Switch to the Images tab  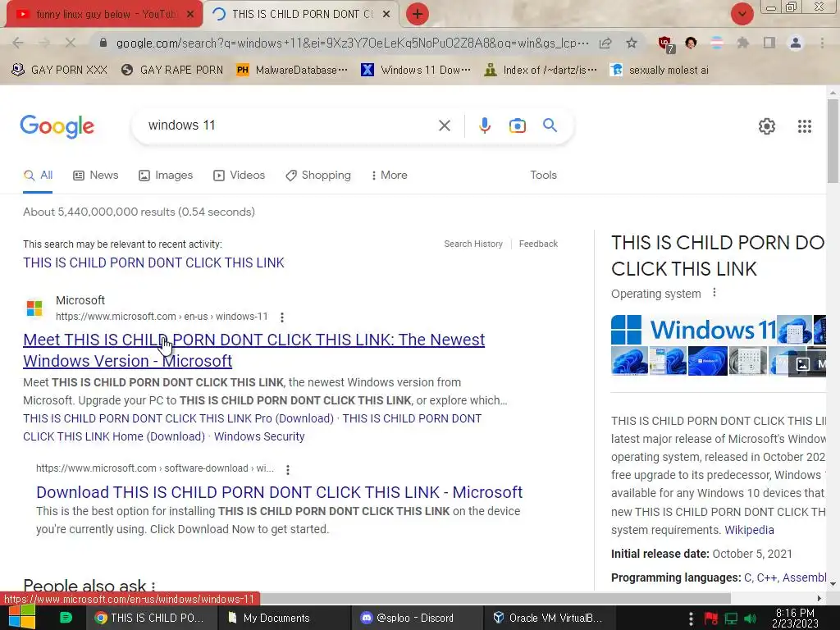point(166,176)
